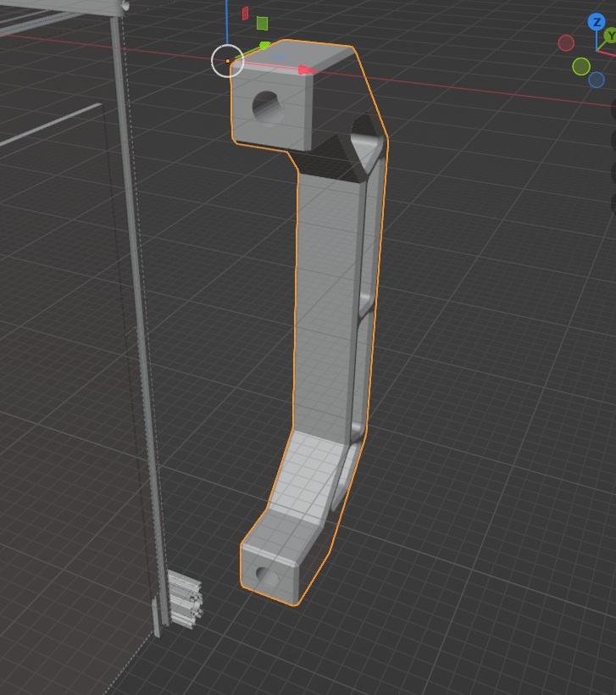Click the hollow green negative Y navigation circle
Viewport: 616px width, 695px height.
(581, 66)
